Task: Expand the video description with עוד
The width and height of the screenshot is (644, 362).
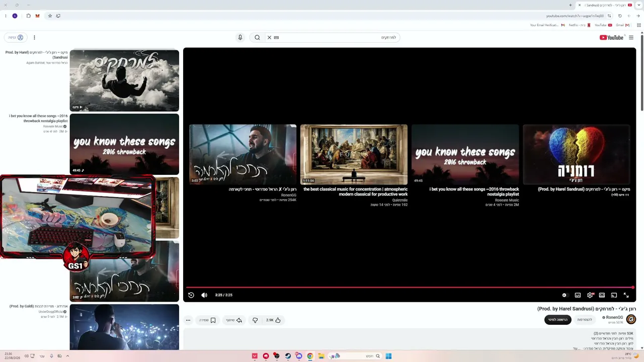Action: pyautogui.click(x=576, y=348)
